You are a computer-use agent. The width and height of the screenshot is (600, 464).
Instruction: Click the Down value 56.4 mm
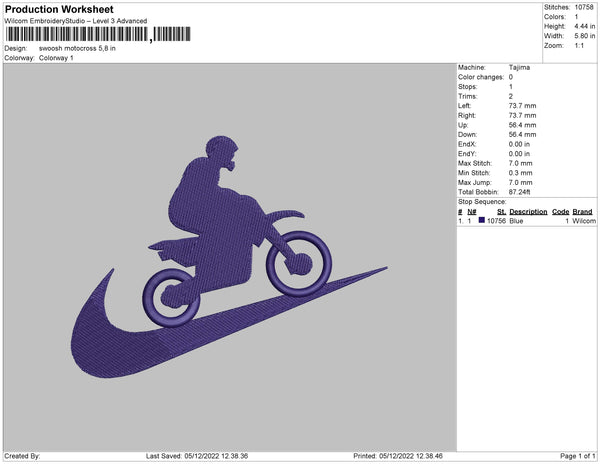(x=522, y=135)
